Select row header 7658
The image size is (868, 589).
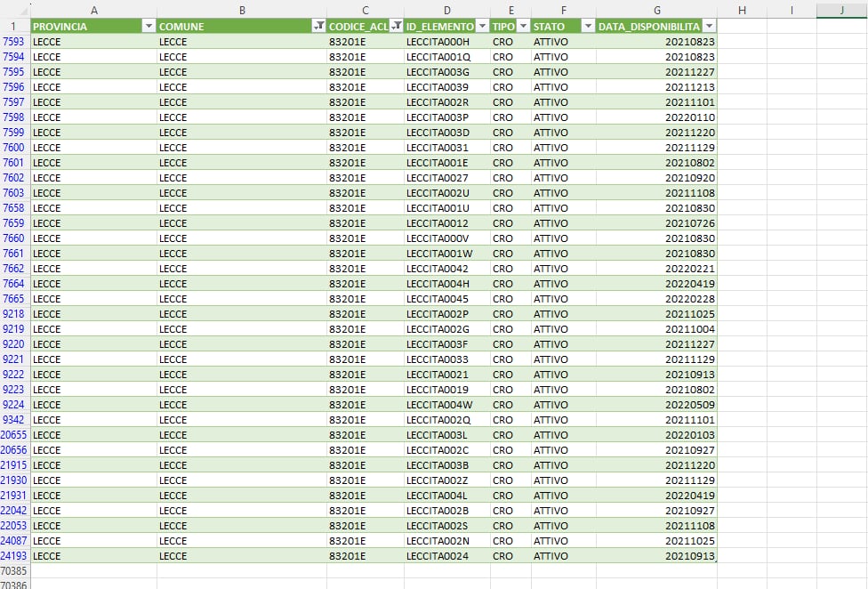[15, 208]
